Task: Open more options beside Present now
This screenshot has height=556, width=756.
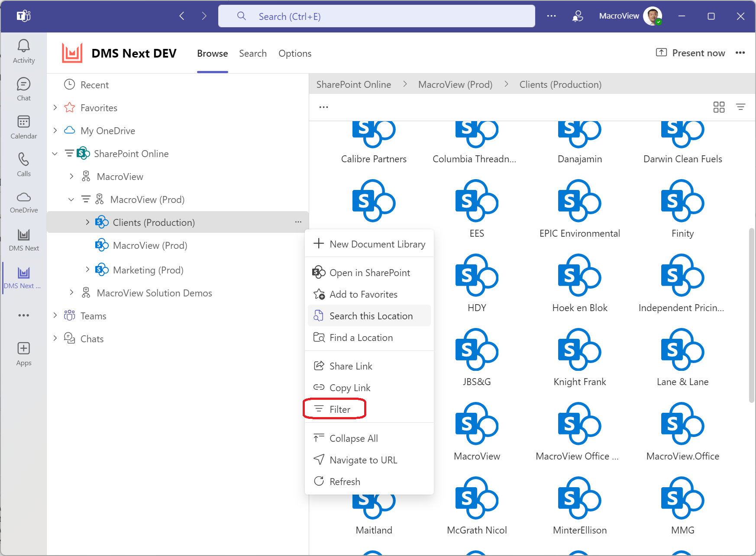Action: tap(740, 53)
